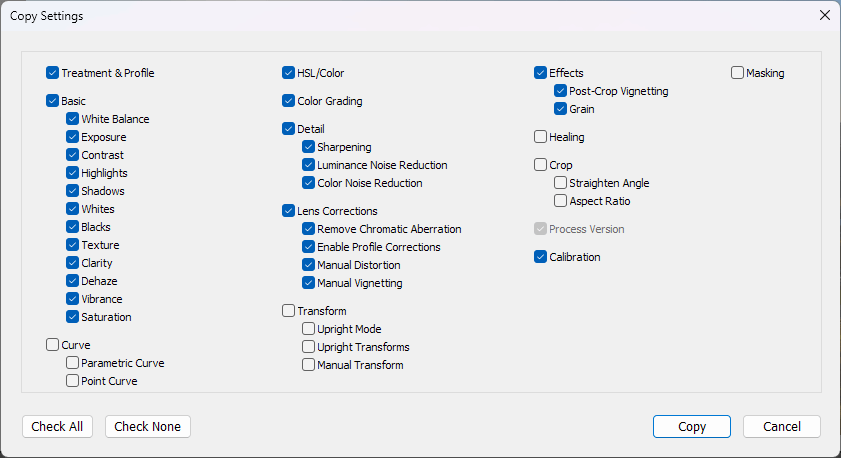Enable the Healing checkbox
841x458 pixels.
tap(540, 137)
